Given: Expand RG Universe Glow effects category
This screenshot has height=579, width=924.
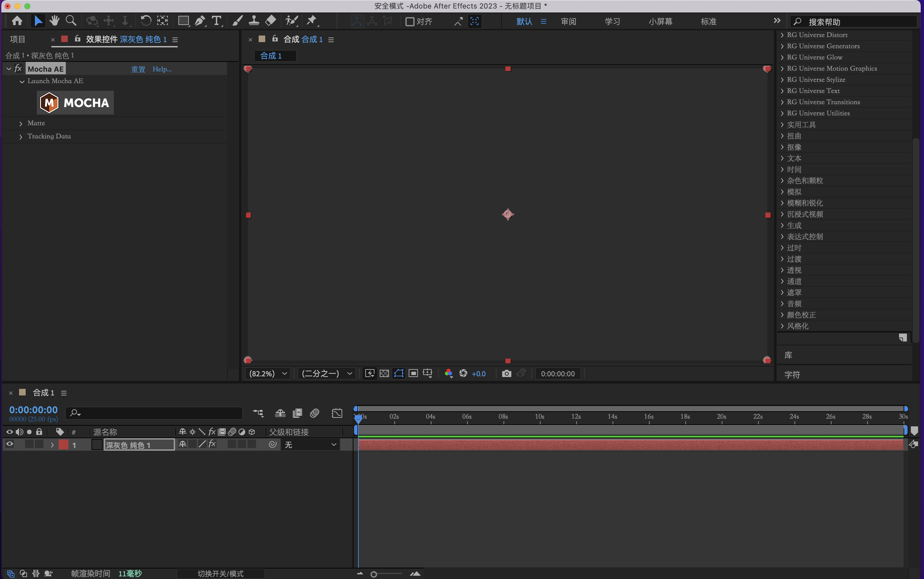Looking at the screenshot, I should pos(782,57).
